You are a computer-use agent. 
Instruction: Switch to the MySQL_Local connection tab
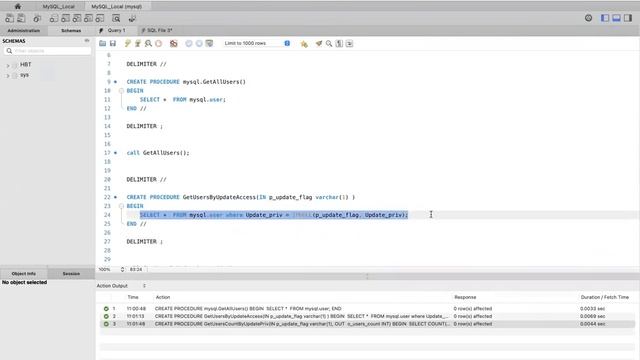(x=59, y=7)
